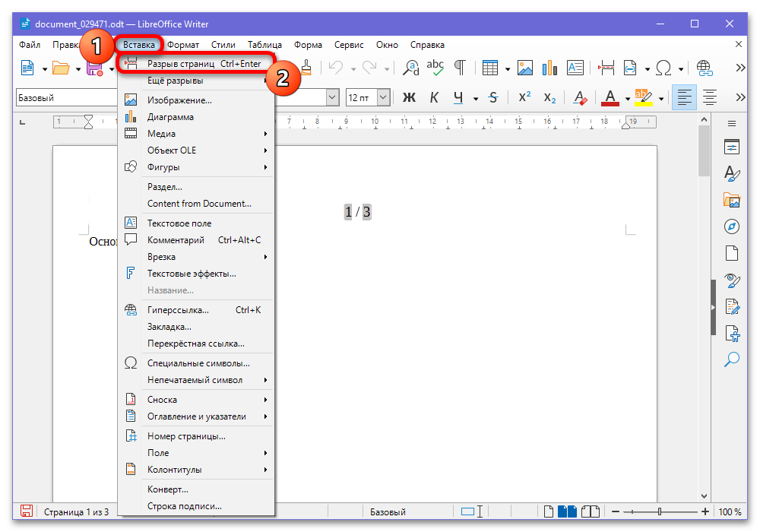
Task: Click the paragraph style box Базовый
Action: [x=66, y=98]
